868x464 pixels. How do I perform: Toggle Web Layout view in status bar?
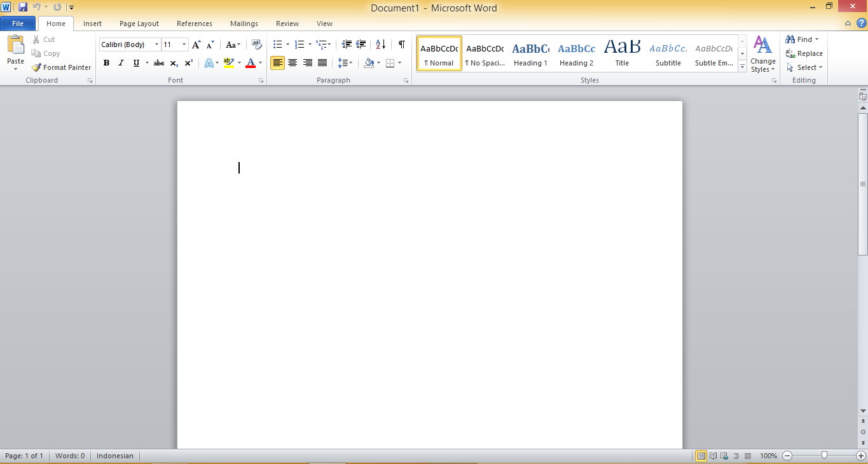coord(724,456)
